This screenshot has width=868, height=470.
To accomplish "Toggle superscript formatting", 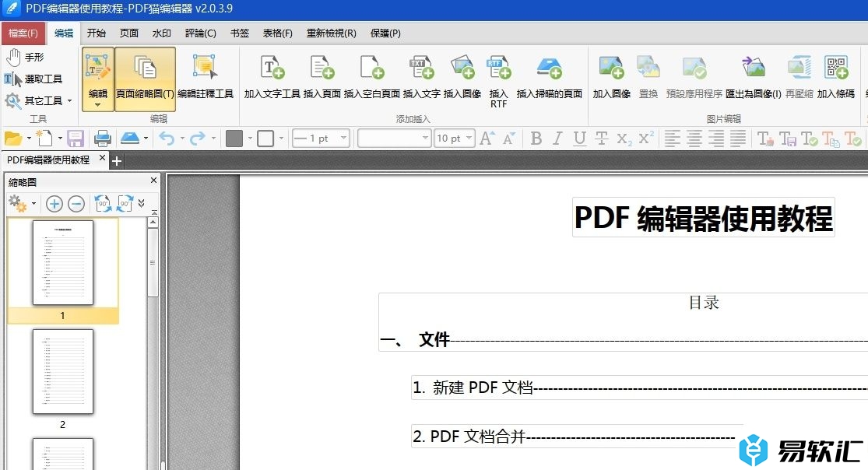I will click(x=646, y=139).
